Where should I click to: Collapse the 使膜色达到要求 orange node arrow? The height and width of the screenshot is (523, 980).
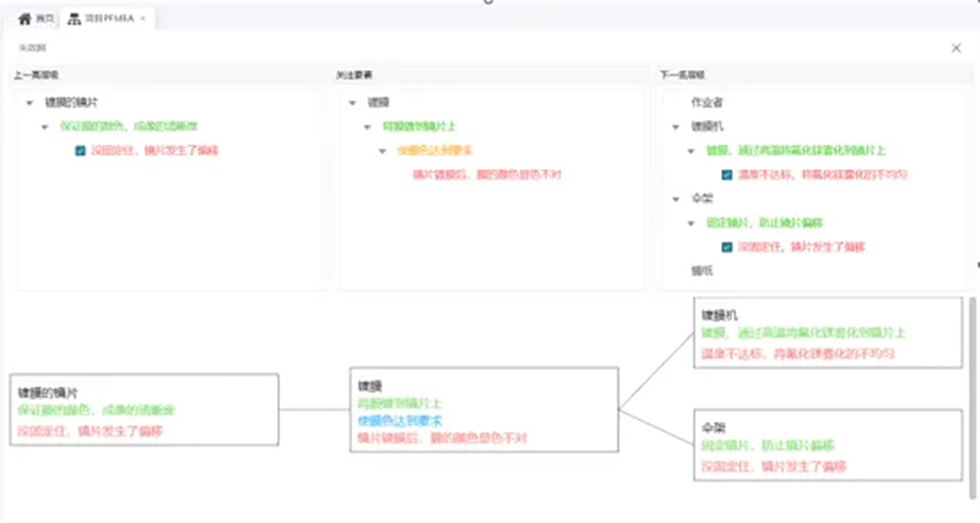pos(383,151)
